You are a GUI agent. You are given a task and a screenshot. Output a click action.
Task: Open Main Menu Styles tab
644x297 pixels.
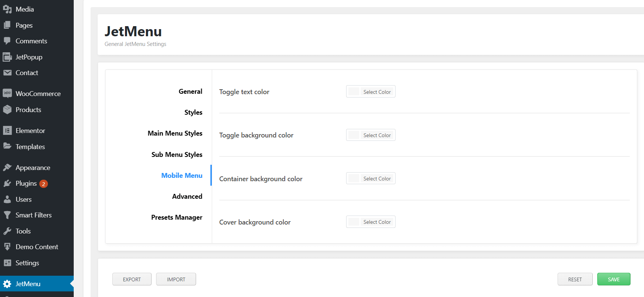point(175,133)
